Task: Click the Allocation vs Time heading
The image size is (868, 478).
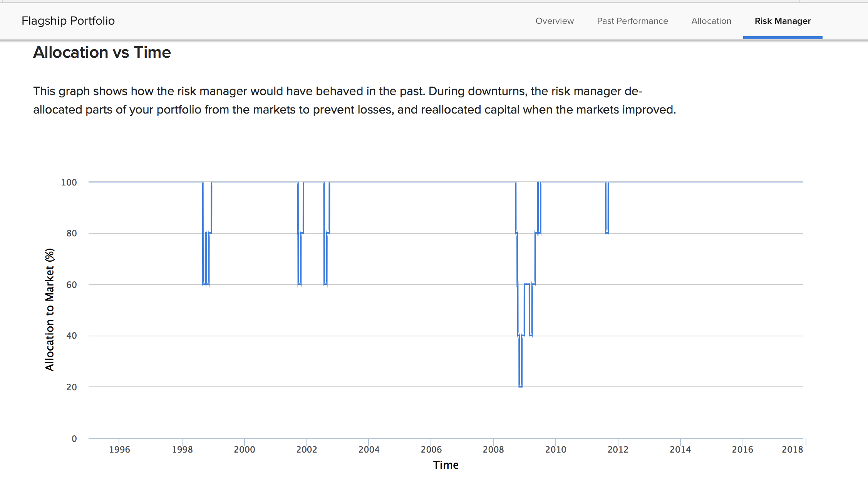Action: [102, 52]
